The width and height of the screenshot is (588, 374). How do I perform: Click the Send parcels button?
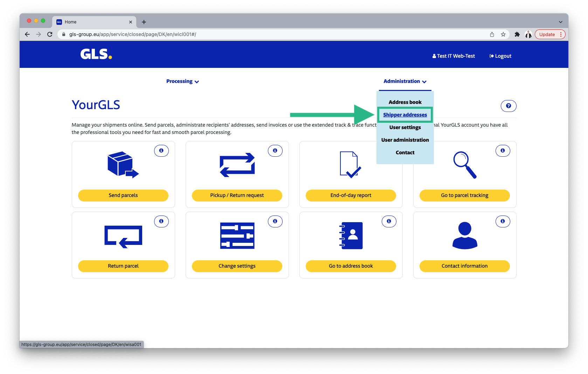123,195
